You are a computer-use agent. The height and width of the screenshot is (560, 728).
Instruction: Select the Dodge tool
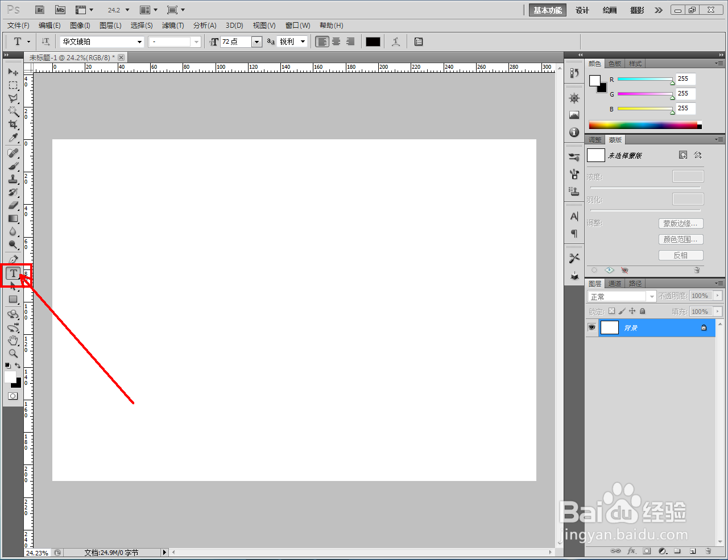pyautogui.click(x=13, y=244)
